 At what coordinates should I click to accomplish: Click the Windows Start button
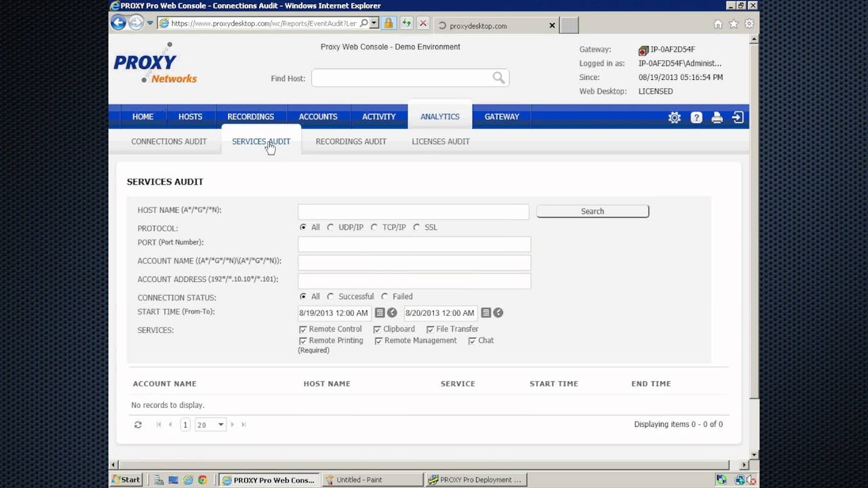126,480
